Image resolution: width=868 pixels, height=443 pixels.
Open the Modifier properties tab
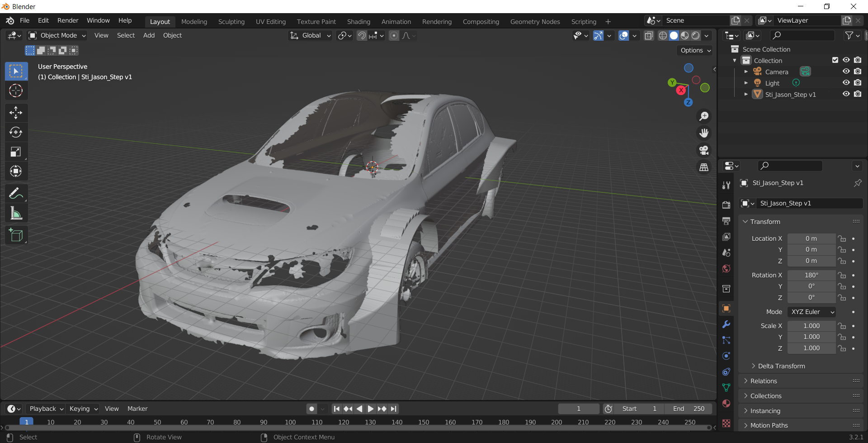click(x=726, y=324)
